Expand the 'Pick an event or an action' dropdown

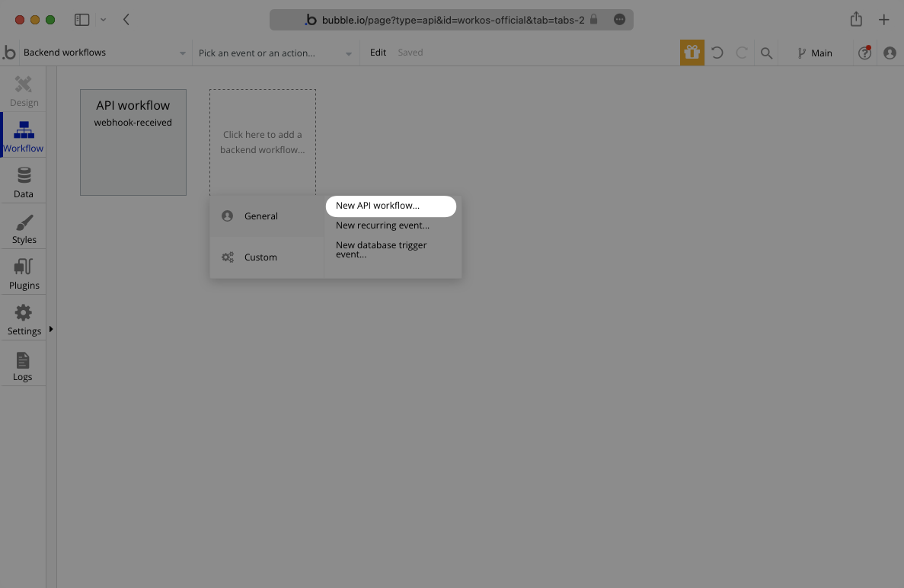click(x=274, y=53)
